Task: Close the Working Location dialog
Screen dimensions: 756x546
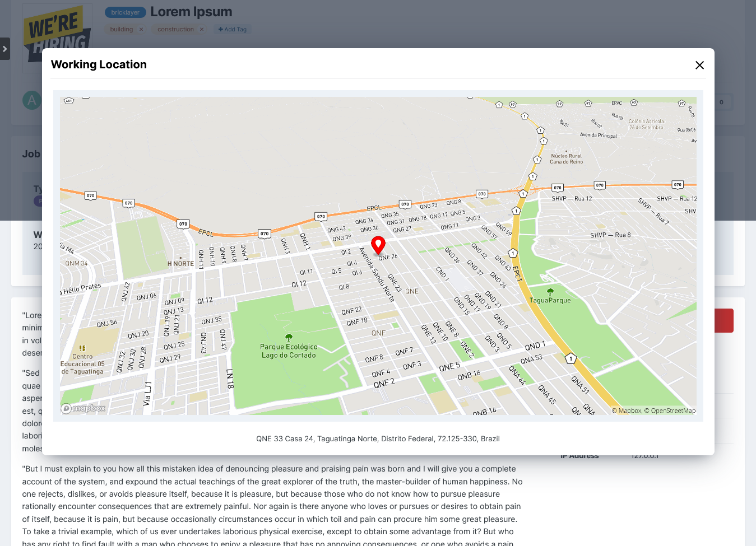Action: [x=699, y=65]
